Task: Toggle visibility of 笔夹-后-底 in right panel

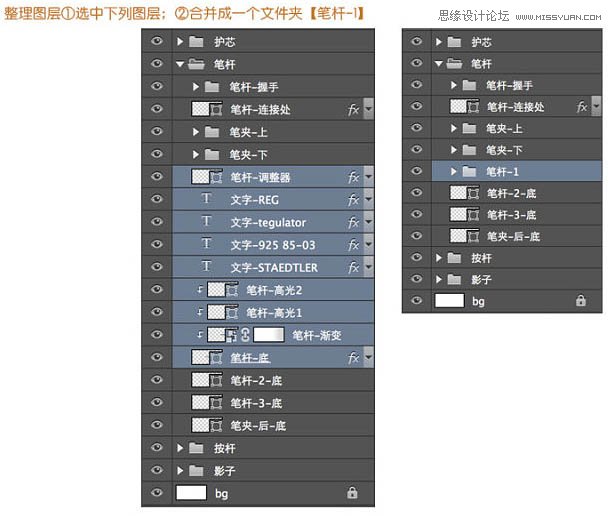Action: (x=417, y=235)
